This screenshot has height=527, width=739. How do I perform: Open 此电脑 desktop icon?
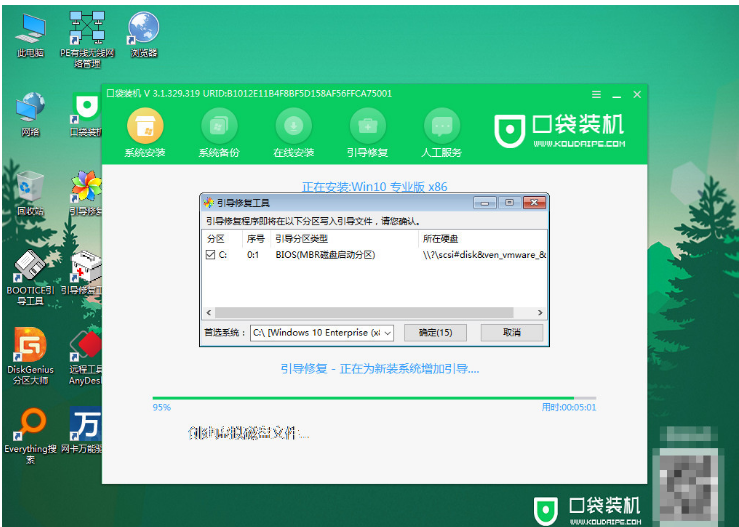tap(31, 35)
